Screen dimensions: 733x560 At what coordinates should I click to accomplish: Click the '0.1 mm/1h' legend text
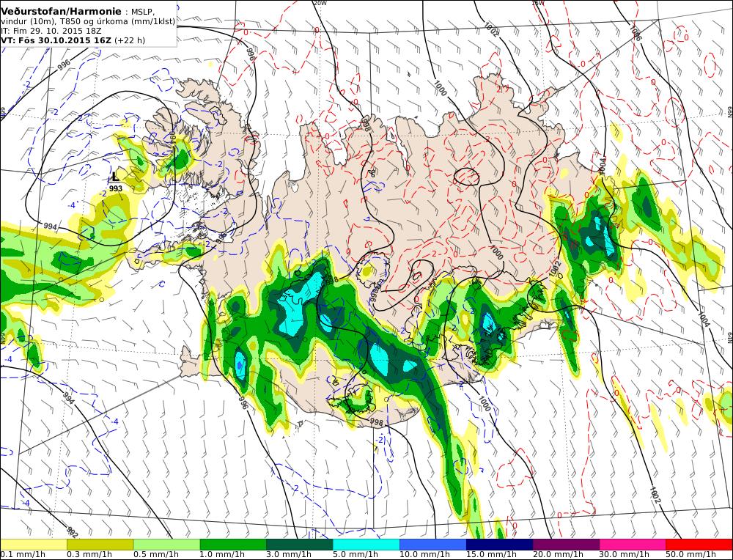click(23, 554)
